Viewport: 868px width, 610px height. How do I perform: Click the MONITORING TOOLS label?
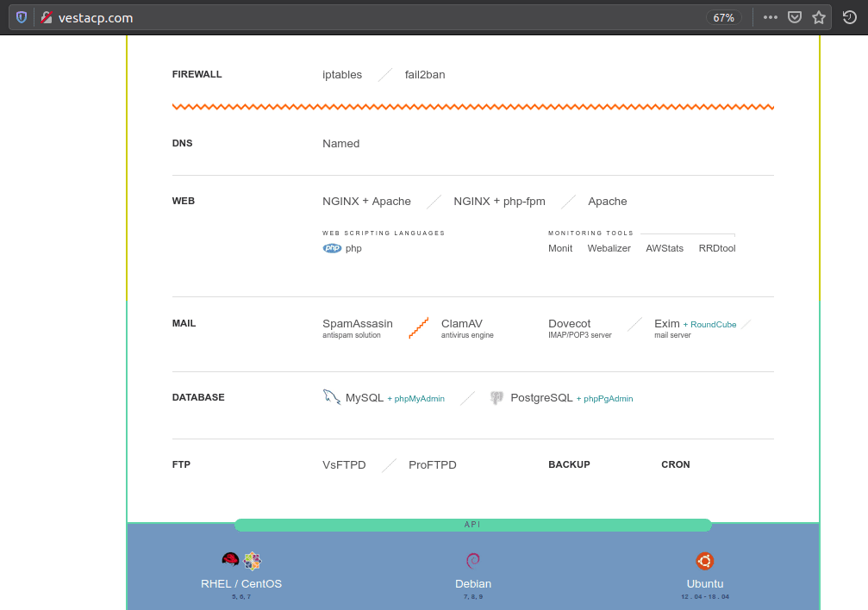[590, 233]
